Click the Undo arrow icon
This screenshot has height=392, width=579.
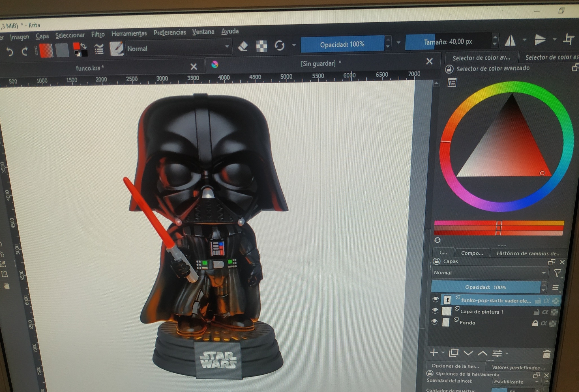10,52
